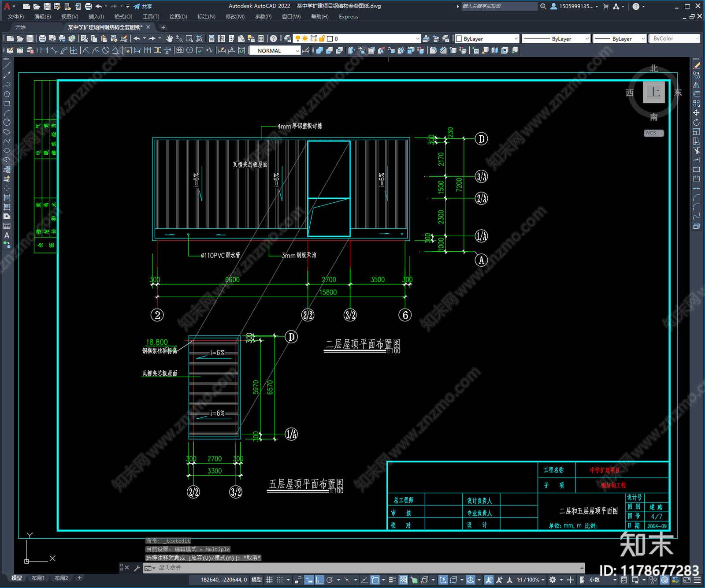Click the Share (共享) button

coord(143,6)
